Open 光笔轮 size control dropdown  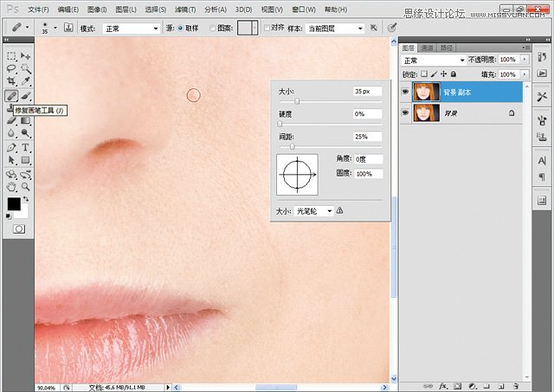tap(313, 211)
